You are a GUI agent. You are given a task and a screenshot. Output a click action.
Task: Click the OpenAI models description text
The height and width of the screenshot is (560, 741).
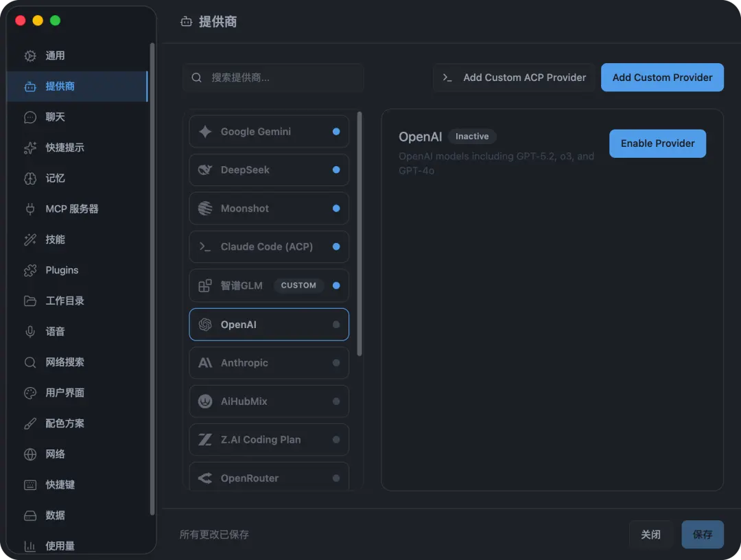(496, 163)
